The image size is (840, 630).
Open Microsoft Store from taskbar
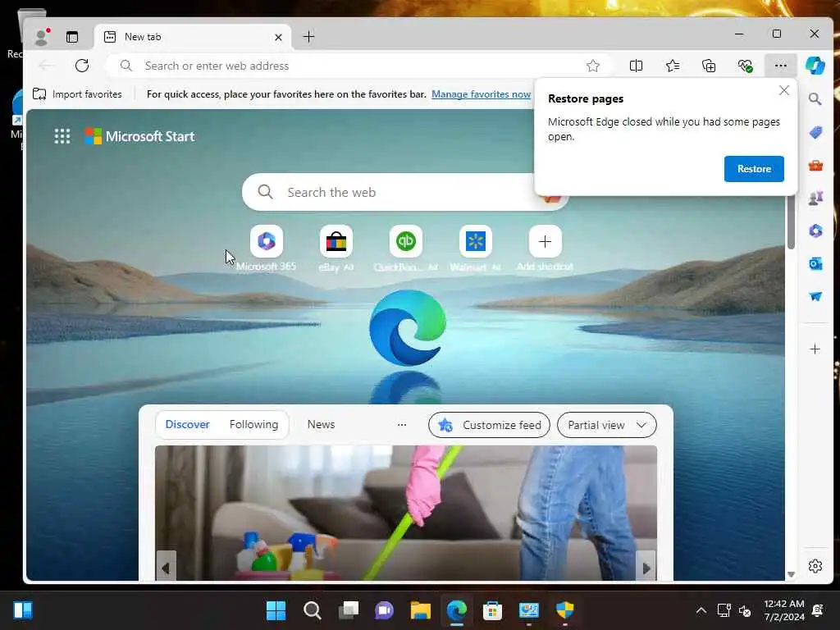[x=492, y=610]
